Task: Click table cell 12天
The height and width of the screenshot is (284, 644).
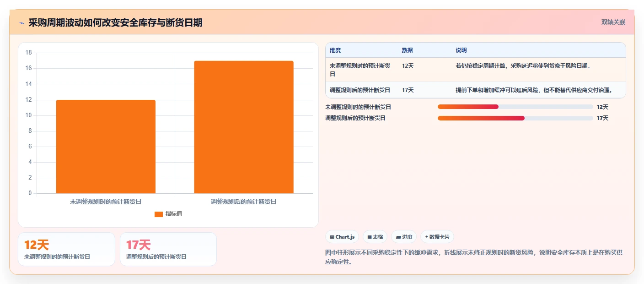Action: click(408, 66)
